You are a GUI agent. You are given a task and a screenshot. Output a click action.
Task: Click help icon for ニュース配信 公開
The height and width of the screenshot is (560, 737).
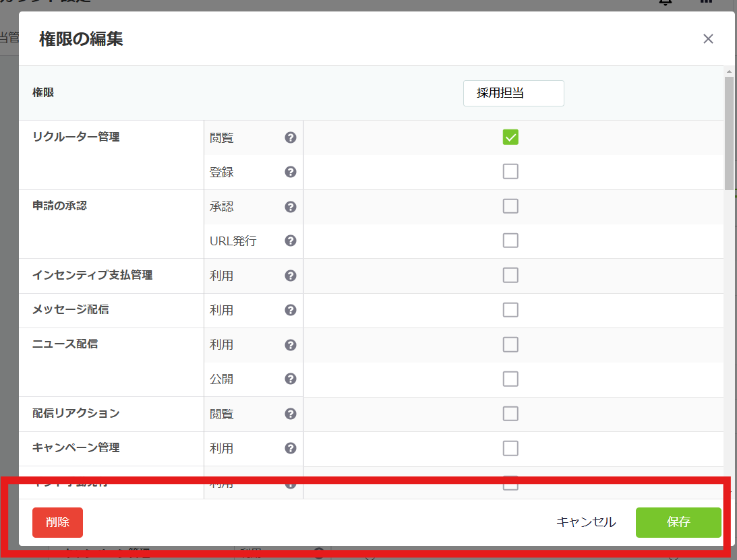291,379
